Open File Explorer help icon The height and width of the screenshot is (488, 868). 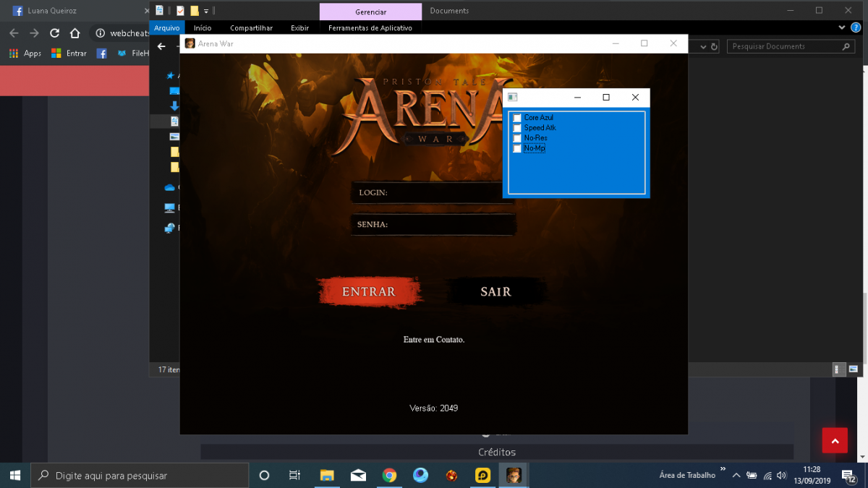click(855, 28)
